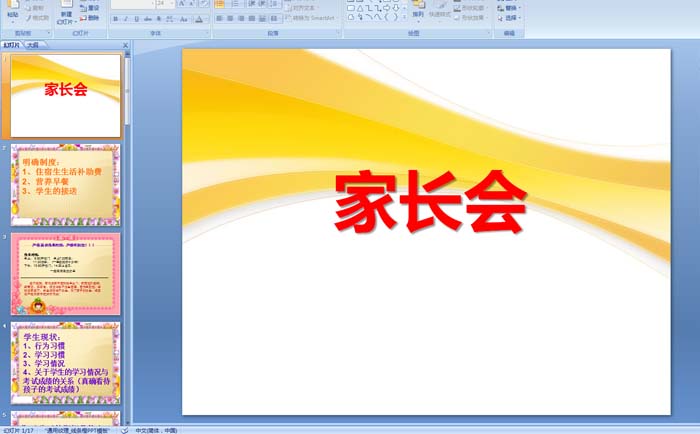This screenshot has height=434, width=700.
Task: Open Shape Outline (形状轮廓) options
Action: coord(471,8)
